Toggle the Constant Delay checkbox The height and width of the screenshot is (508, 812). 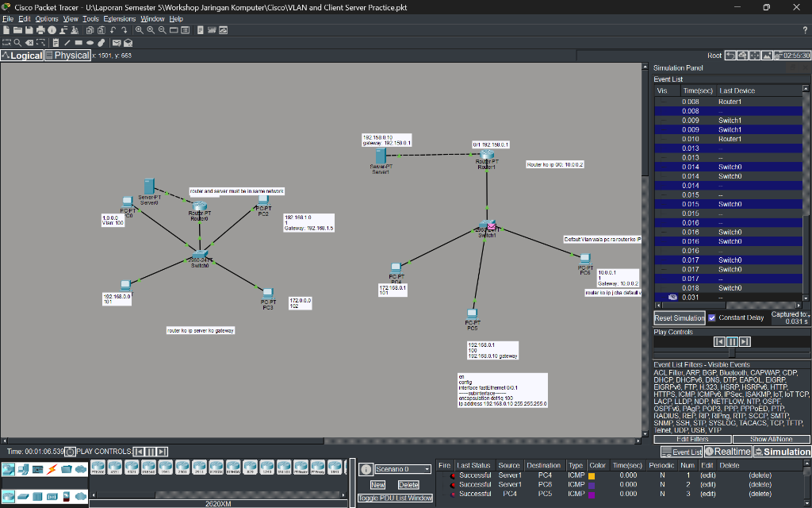click(711, 317)
